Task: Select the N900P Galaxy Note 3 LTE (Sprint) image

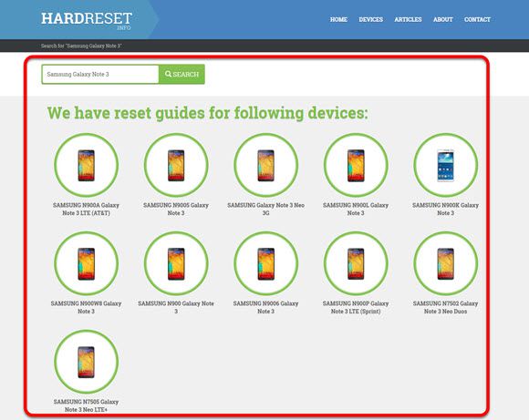Action: click(356, 263)
